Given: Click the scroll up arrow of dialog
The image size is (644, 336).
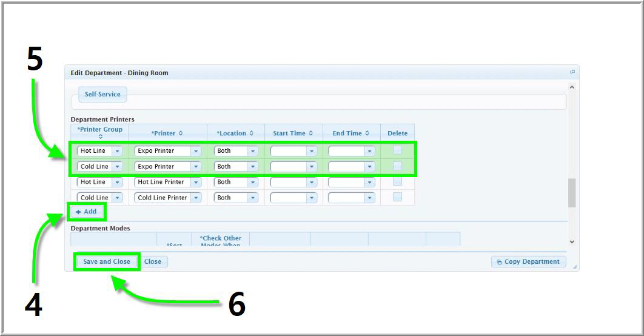Looking at the screenshot, I should coord(571,88).
